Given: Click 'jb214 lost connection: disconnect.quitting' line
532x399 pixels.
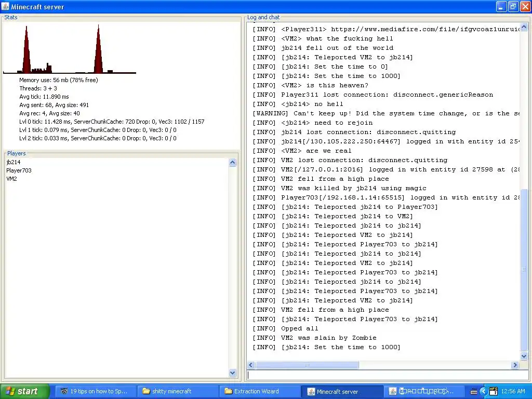Looking at the screenshot, I should click(x=354, y=132).
